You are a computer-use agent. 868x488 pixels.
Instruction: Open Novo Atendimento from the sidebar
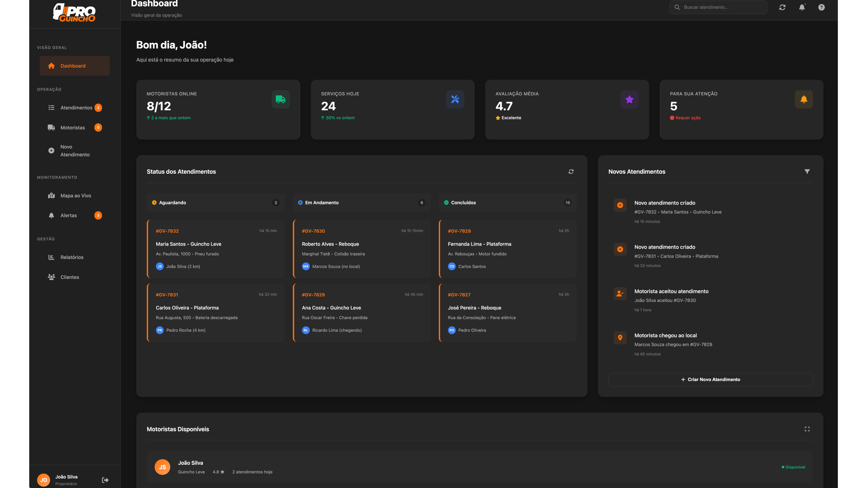[x=75, y=151]
